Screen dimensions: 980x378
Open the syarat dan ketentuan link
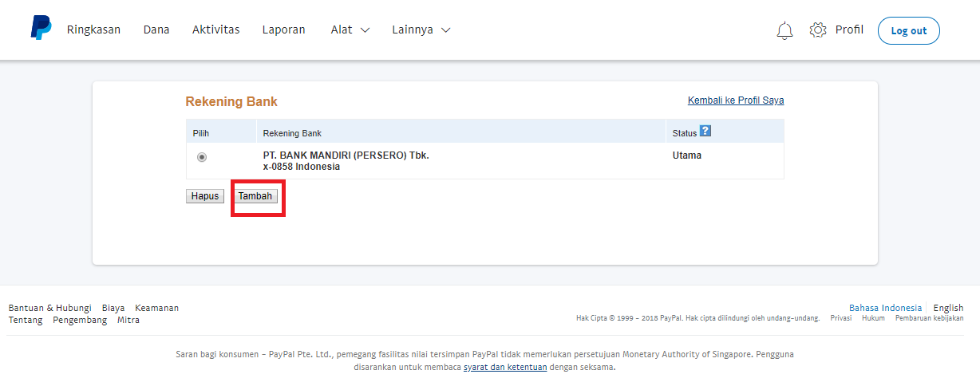(x=505, y=368)
